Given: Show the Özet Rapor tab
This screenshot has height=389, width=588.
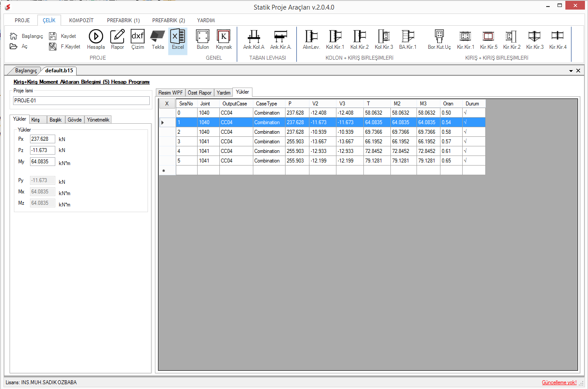Looking at the screenshot, I should pyautogui.click(x=200, y=93).
